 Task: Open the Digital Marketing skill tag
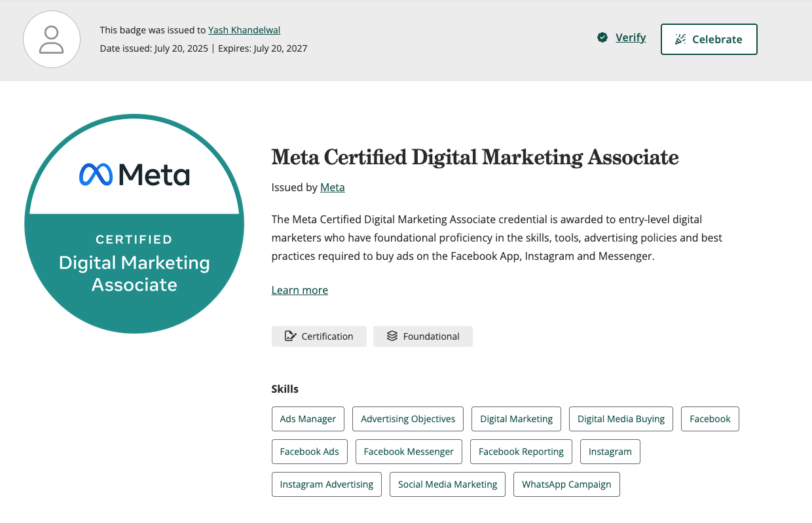click(516, 419)
